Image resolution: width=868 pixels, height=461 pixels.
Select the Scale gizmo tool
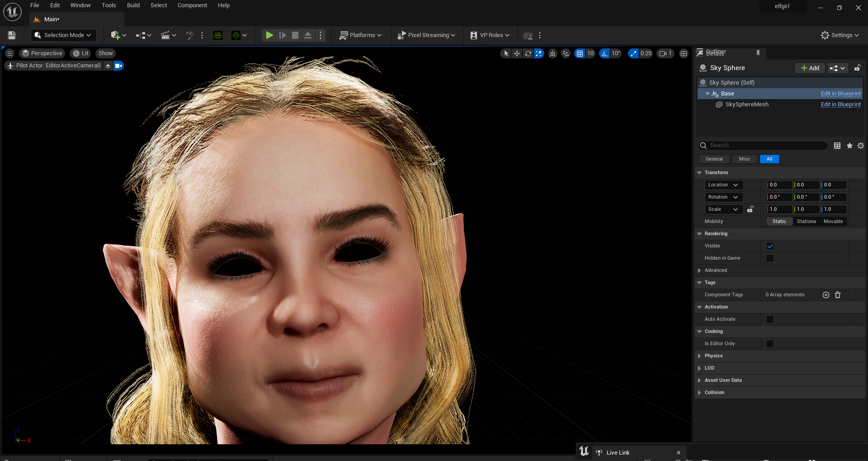(x=539, y=53)
